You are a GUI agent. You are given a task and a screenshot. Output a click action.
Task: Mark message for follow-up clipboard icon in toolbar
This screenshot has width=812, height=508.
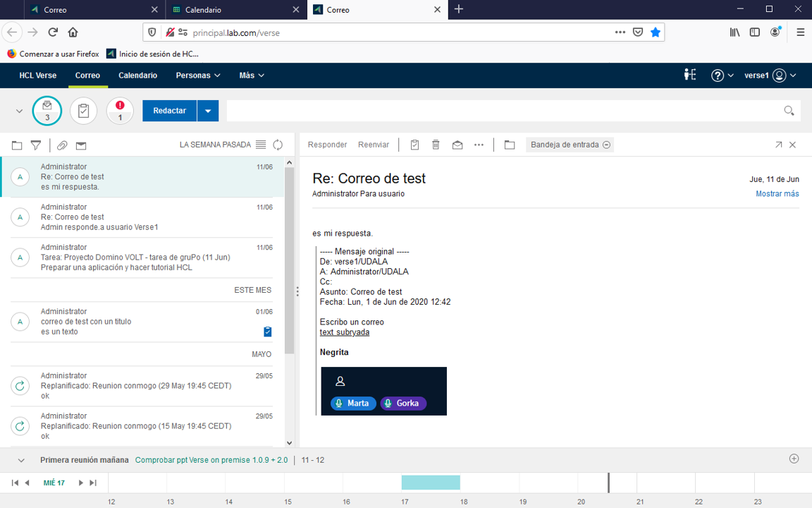[x=414, y=145]
